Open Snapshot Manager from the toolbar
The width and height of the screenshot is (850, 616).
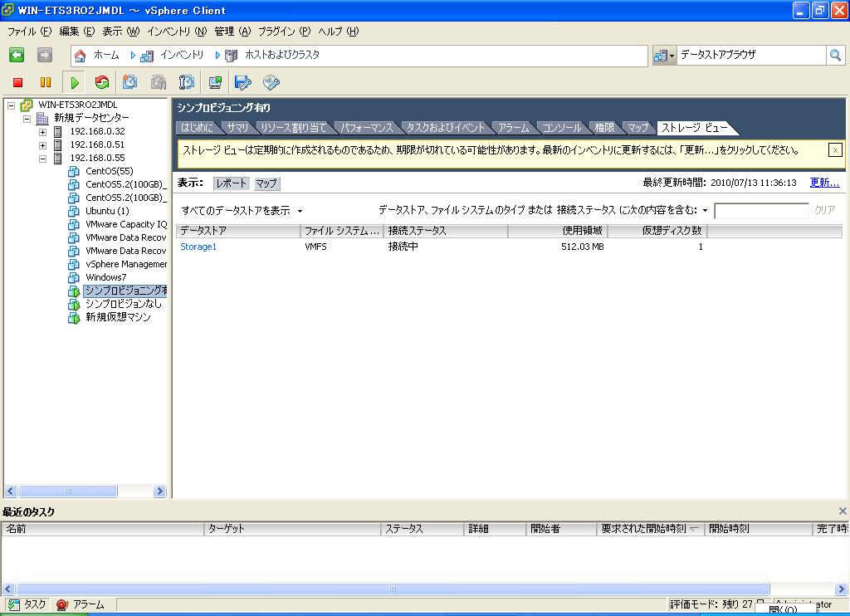click(187, 82)
